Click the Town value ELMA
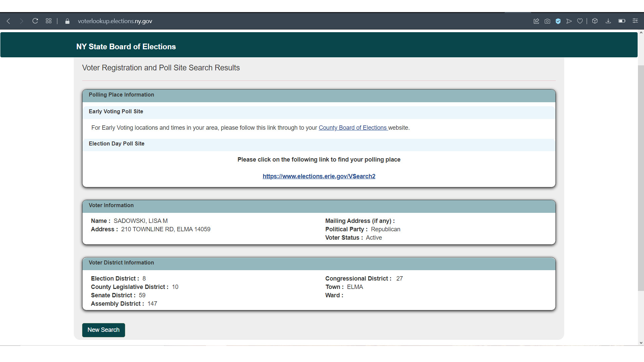 click(355, 287)
